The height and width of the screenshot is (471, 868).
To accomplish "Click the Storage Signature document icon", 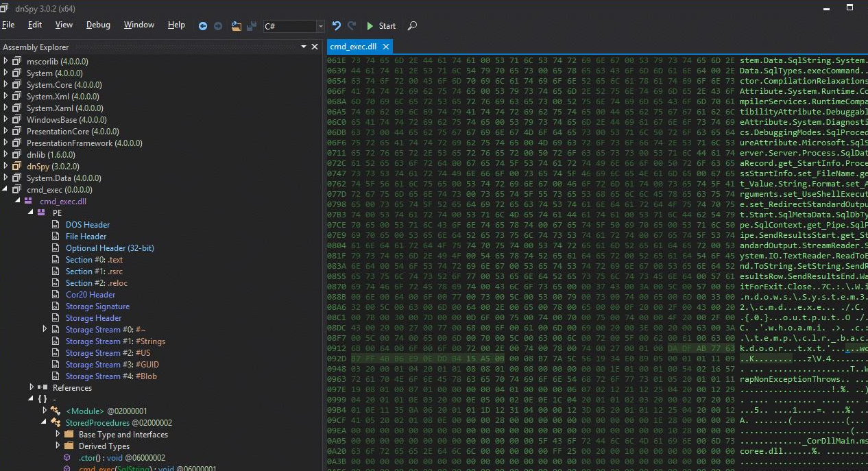I will [56, 306].
